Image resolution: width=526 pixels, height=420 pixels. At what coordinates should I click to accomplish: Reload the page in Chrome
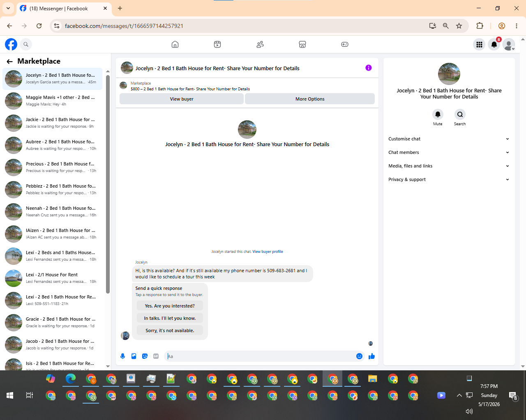39,26
